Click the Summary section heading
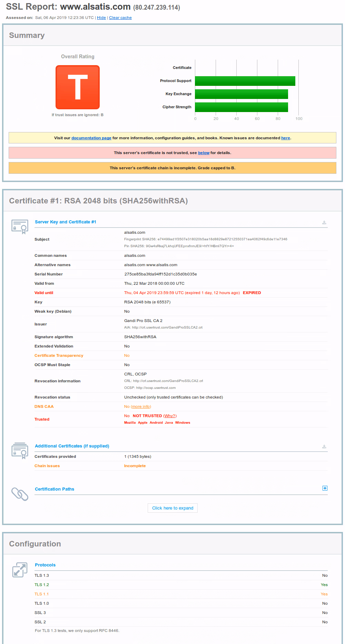This screenshot has height=644, width=345. tap(27, 36)
